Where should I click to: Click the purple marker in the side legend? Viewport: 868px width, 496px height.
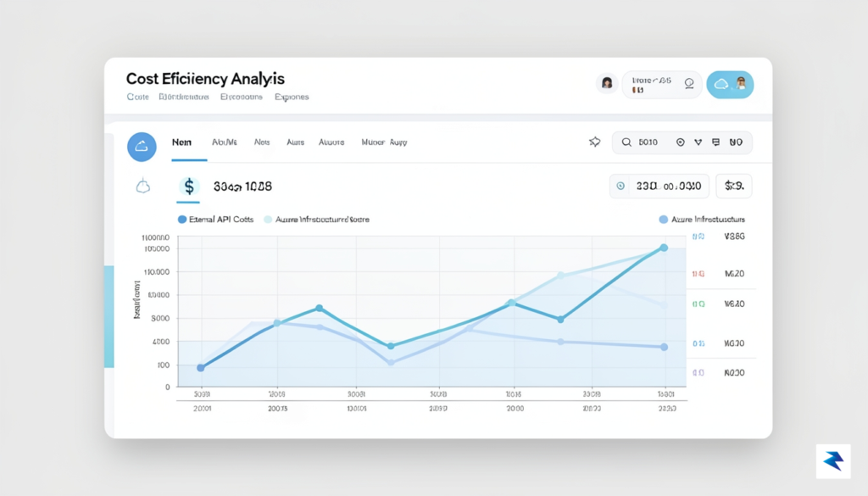click(x=698, y=372)
